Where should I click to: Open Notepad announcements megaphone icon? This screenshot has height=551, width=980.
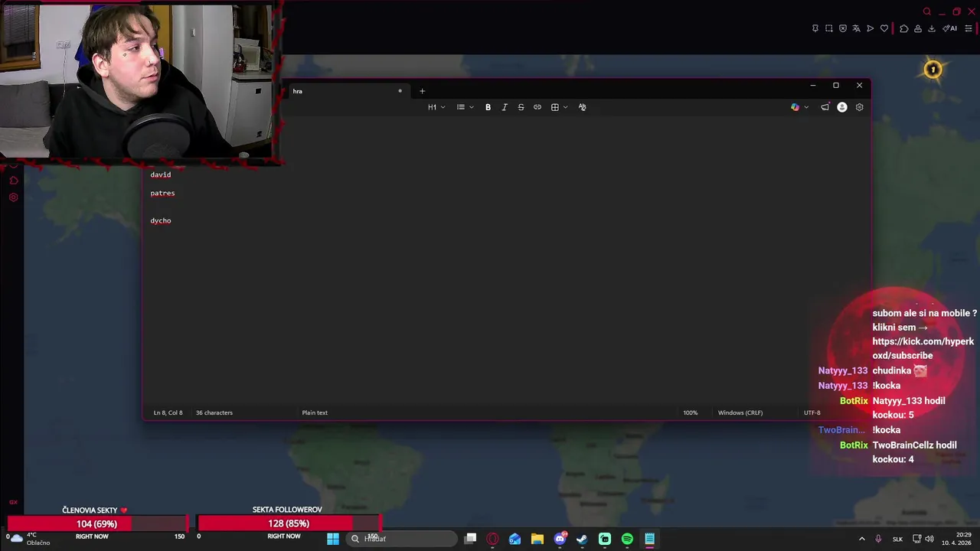pos(825,107)
